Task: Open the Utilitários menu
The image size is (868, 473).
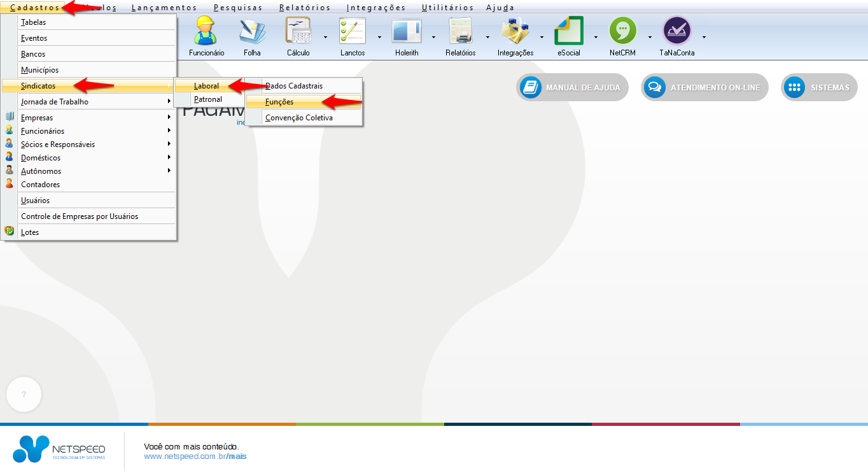Action: click(447, 8)
